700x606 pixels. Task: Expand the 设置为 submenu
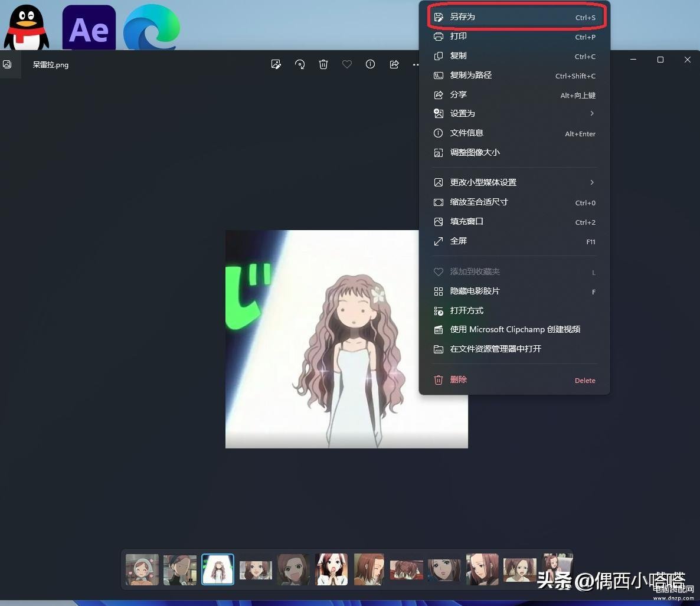(514, 113)
